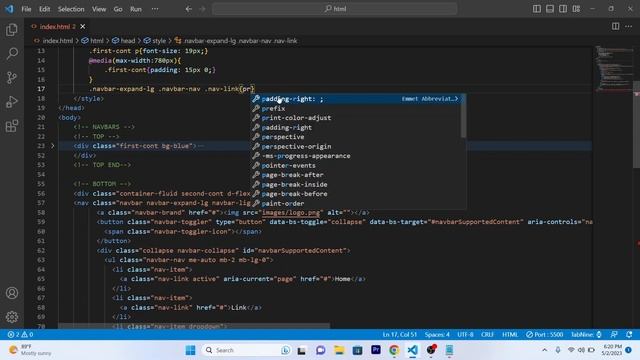Image resolution: width=640 pixels, height=360 pixels.
Task: Open the Manage gear menu
Action: [12, 317]
